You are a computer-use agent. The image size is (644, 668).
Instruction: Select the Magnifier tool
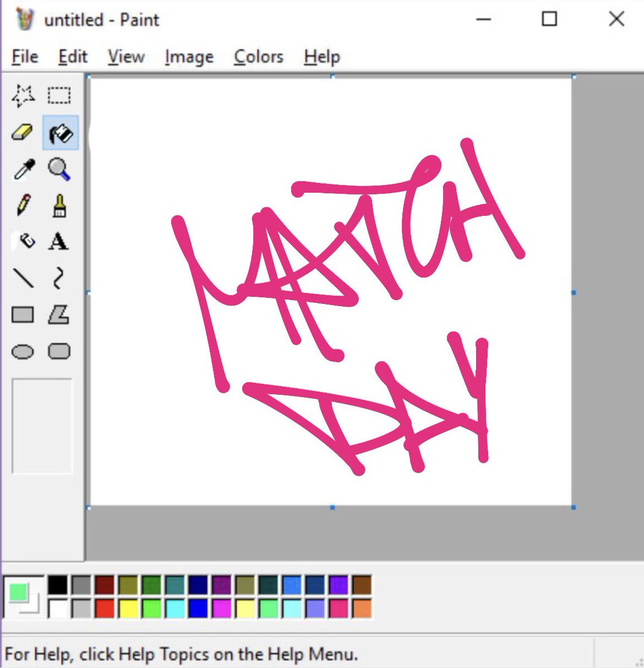point(59,169)
